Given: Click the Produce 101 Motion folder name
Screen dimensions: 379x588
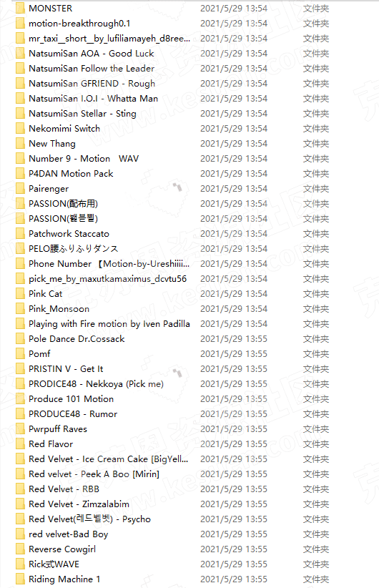Looking at the screenshot, I should click(71, 398).
